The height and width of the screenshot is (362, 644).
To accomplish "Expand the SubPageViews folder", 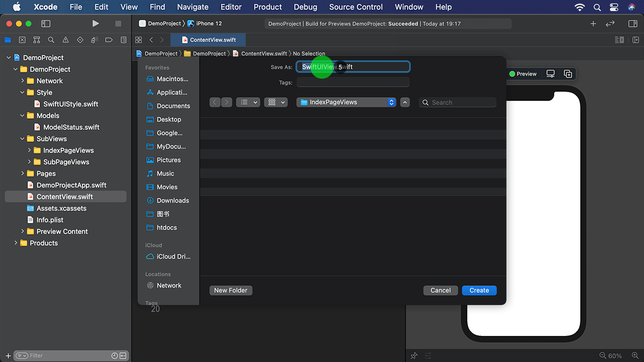I will coord(29,162).
